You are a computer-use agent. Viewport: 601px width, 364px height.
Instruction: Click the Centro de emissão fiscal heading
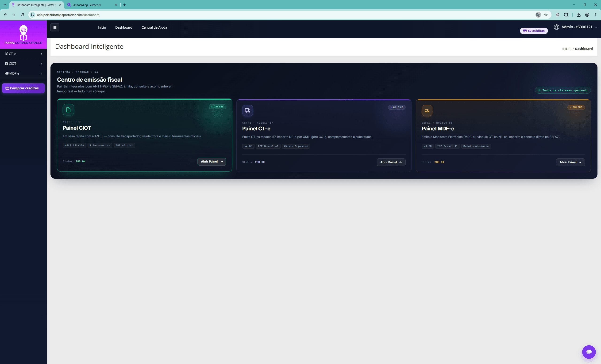coord(89,80)
